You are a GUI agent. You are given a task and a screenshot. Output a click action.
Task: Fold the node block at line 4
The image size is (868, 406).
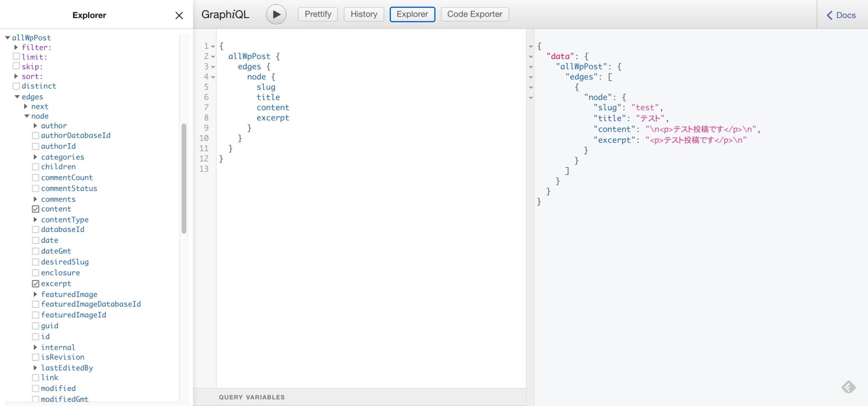(x=213, y=77)
